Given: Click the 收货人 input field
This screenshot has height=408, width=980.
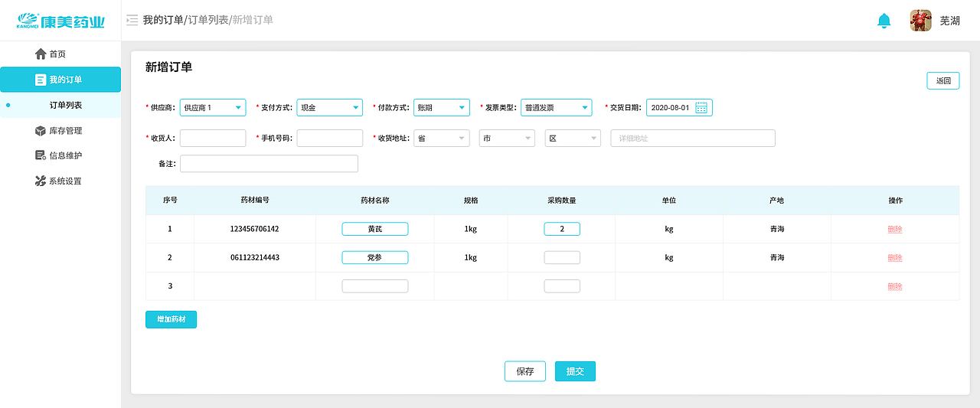Looking at the screenshot, I should pyautogui.click(x=213, y=139).
